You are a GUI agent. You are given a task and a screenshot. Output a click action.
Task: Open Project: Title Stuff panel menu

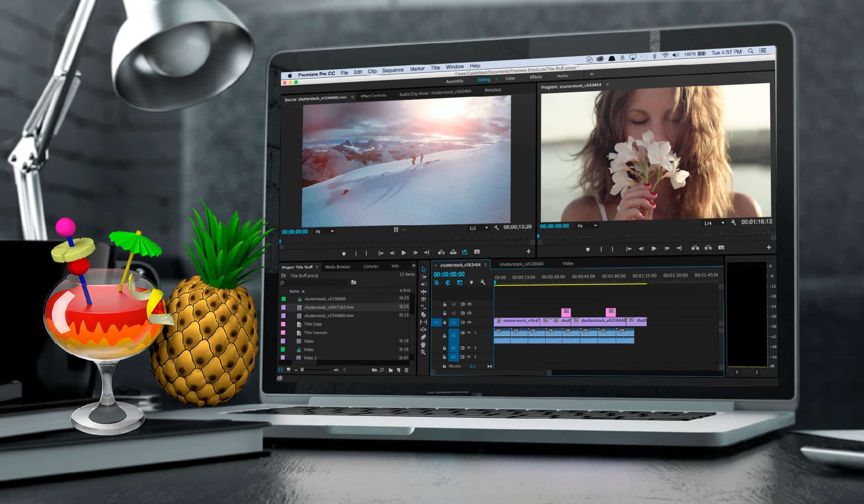click(x=317, y=267)
